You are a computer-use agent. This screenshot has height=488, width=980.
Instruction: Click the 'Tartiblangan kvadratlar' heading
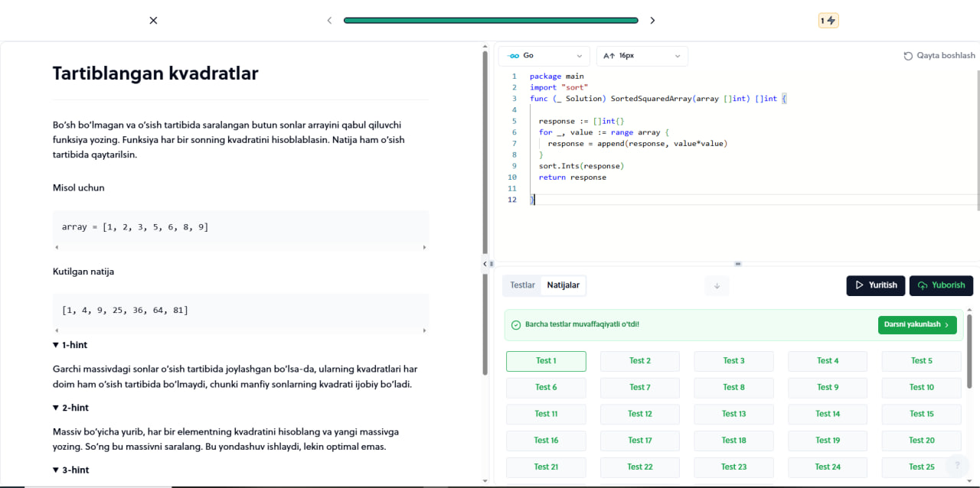(155, 73)
